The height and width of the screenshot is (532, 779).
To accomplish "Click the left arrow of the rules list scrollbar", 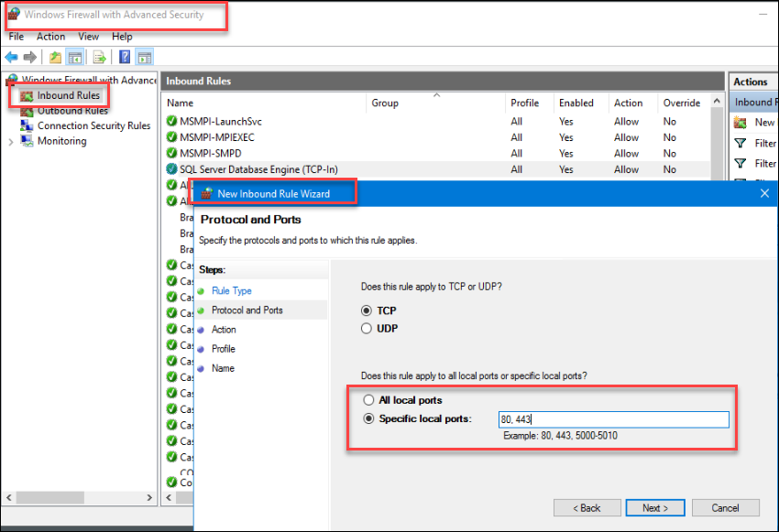I will pos(169,497).
